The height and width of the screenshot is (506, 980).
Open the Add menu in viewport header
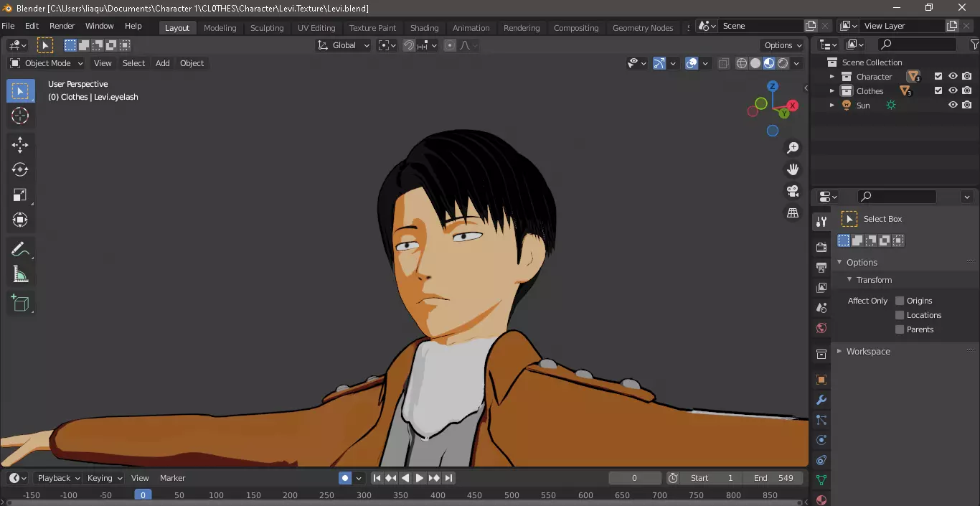point(163,63)
